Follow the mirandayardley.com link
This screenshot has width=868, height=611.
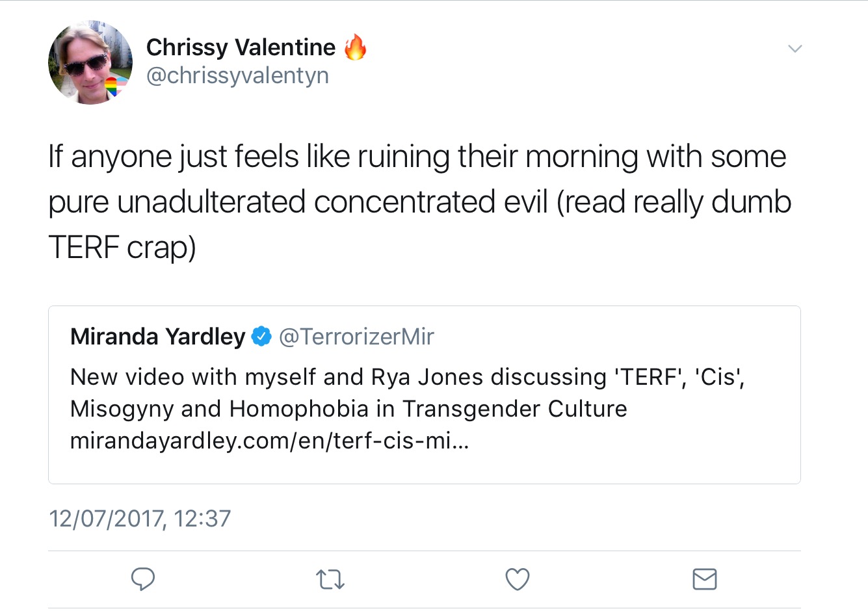pyautogui.click(x=269, y=441)
